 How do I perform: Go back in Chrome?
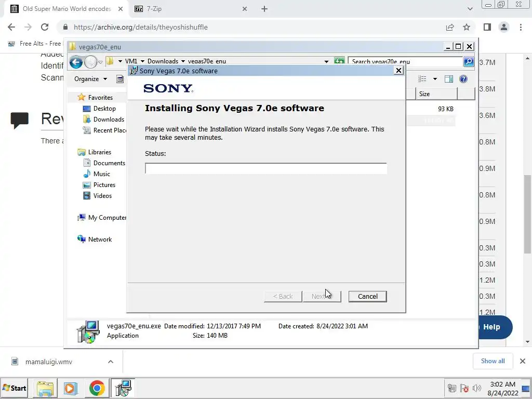coord(11,27)
